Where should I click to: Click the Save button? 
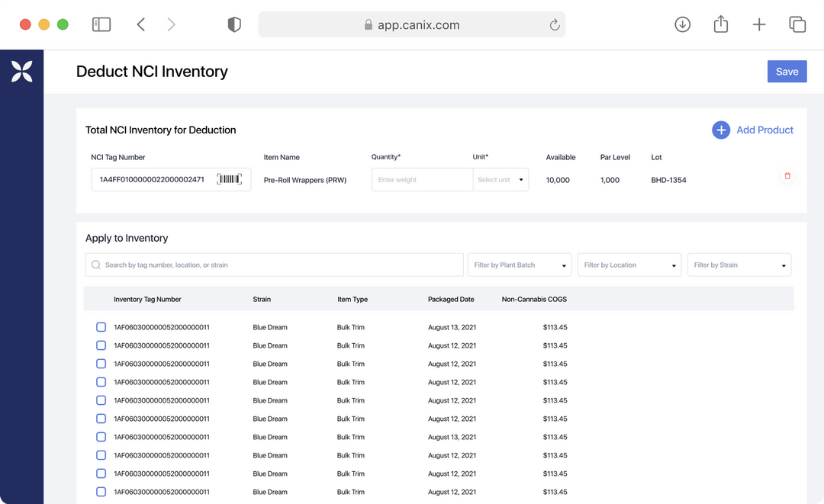point(787,71)
